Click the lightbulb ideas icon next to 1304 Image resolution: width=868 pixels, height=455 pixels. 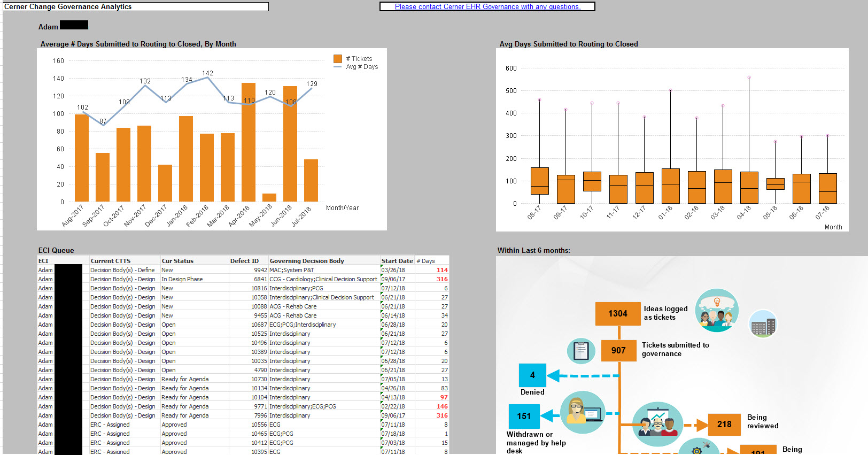click(717, 310)
